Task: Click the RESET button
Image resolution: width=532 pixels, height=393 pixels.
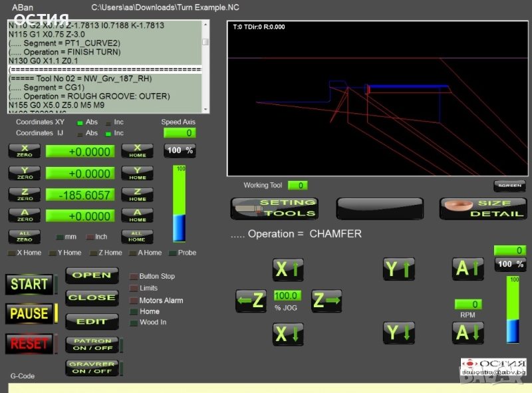Action: [29, 344]
